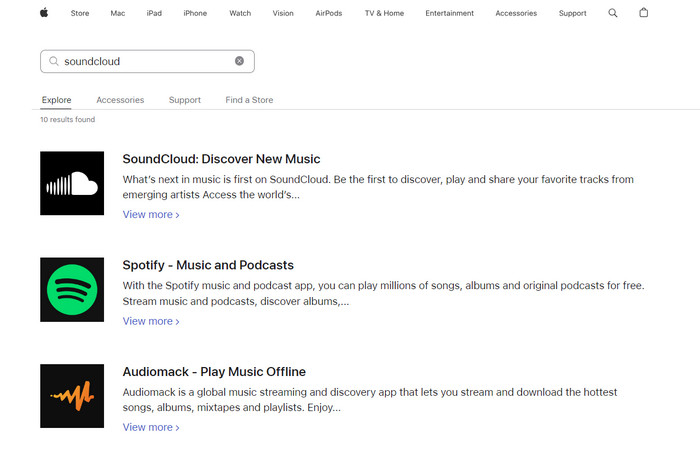Click the Apple logo icon

[44, 13]
